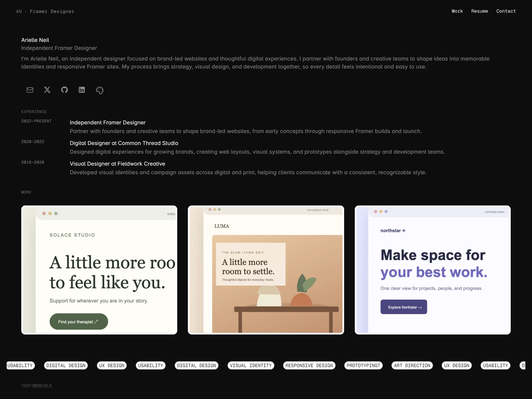Click the northstar.team URL text
This screenshot has height=399, width=532.
pyautogui.click(x=494, y=212)
